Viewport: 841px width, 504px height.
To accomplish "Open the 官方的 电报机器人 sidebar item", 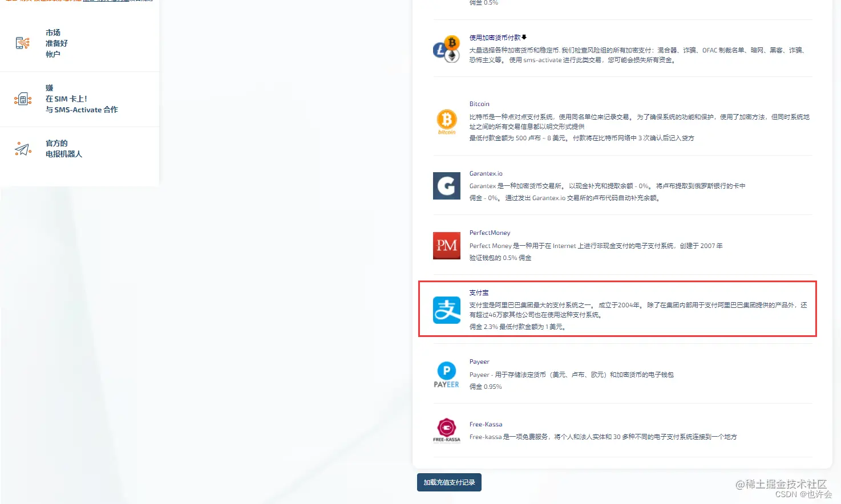I will pos(79,149).
